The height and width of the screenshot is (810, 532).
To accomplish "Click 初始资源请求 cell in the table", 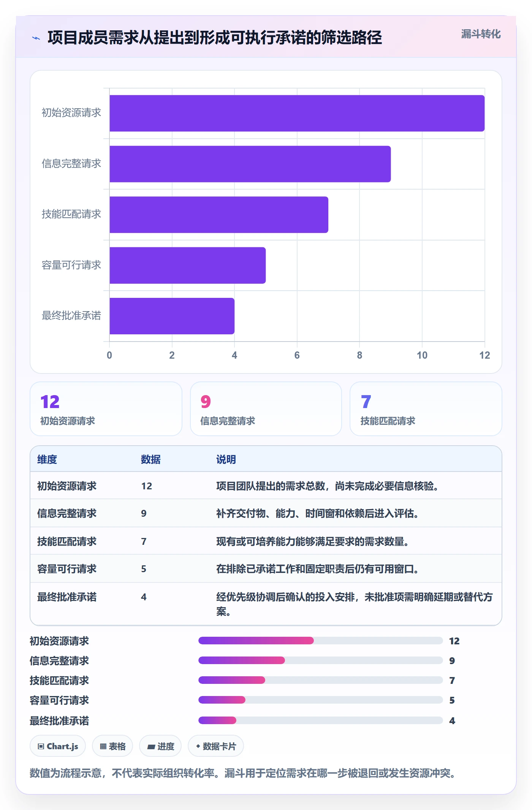I will click(67, 486).
